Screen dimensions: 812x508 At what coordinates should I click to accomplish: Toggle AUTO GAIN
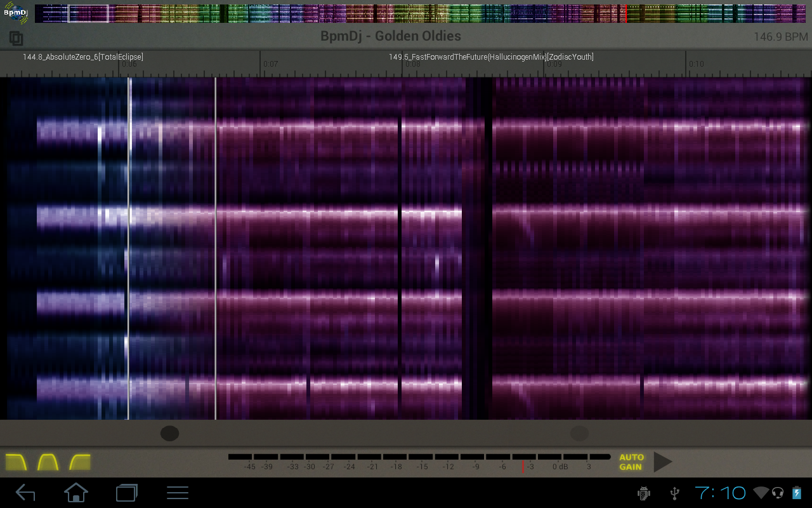coord(631,462)
